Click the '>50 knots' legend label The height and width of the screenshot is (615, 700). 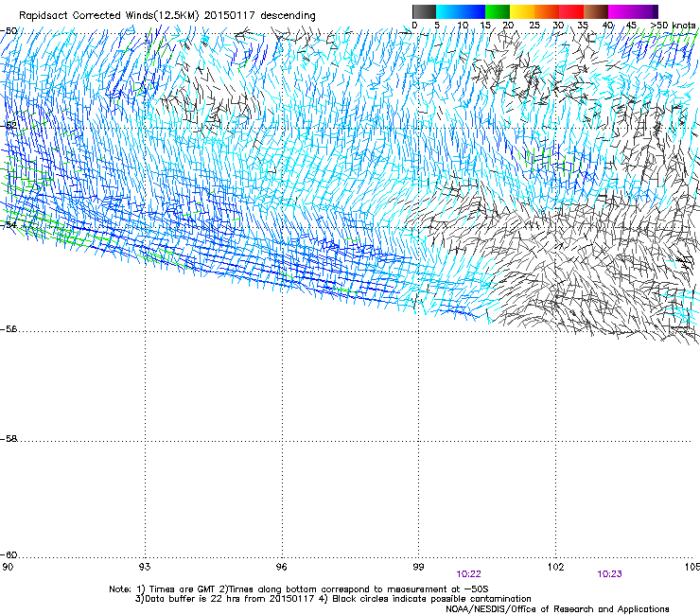tap(673, 25)
